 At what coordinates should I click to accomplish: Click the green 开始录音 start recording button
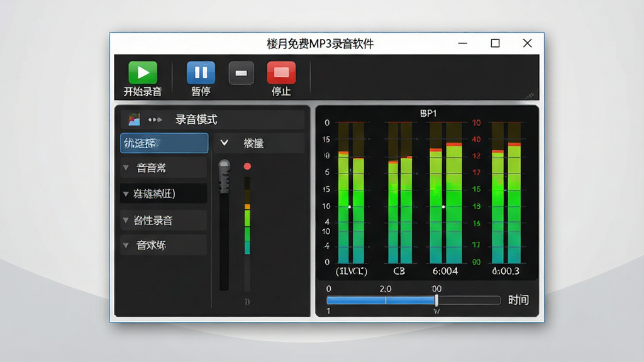click(143, 73)
